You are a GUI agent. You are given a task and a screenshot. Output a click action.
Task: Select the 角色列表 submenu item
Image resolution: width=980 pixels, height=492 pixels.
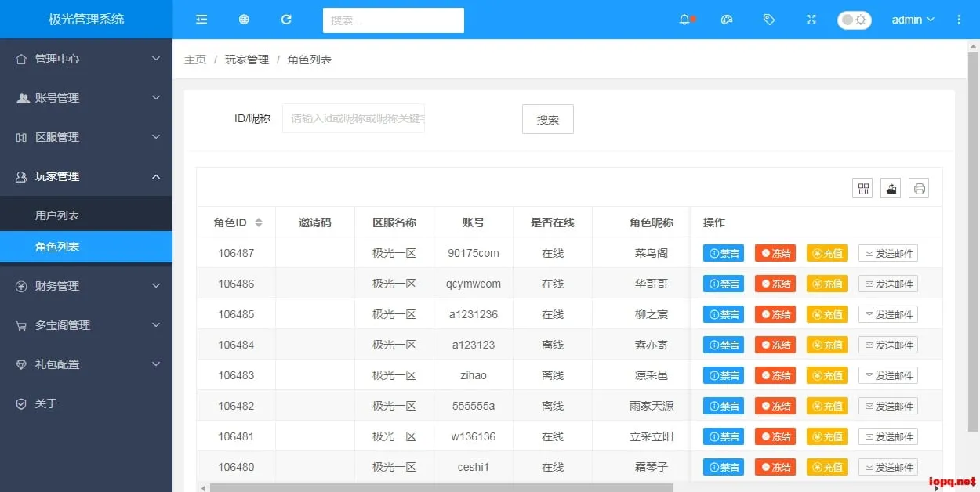tap(86, 247)
